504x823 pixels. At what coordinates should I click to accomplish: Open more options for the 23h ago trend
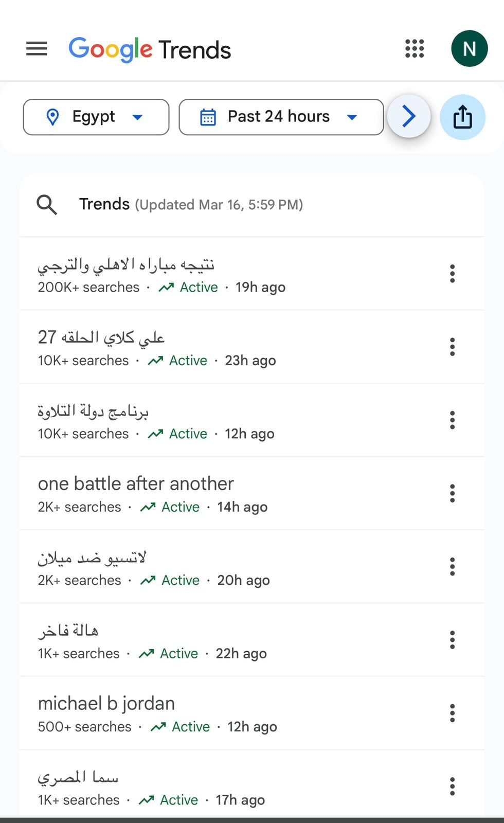point(452,347)
